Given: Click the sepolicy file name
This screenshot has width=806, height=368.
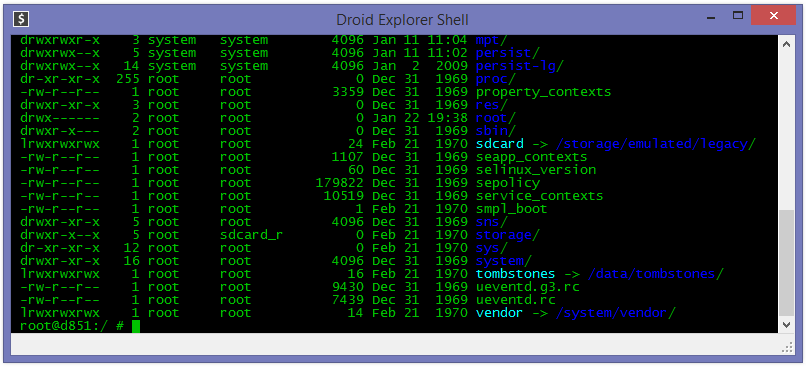Looking at the screenshot, I should (508, 183).
